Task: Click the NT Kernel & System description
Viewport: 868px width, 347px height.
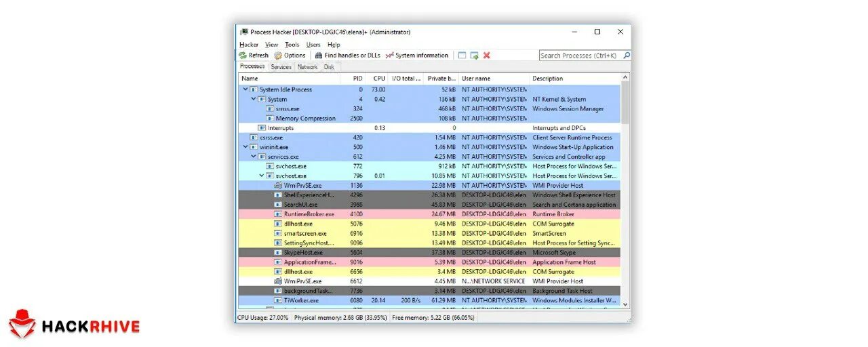Action: coord(559,99)
